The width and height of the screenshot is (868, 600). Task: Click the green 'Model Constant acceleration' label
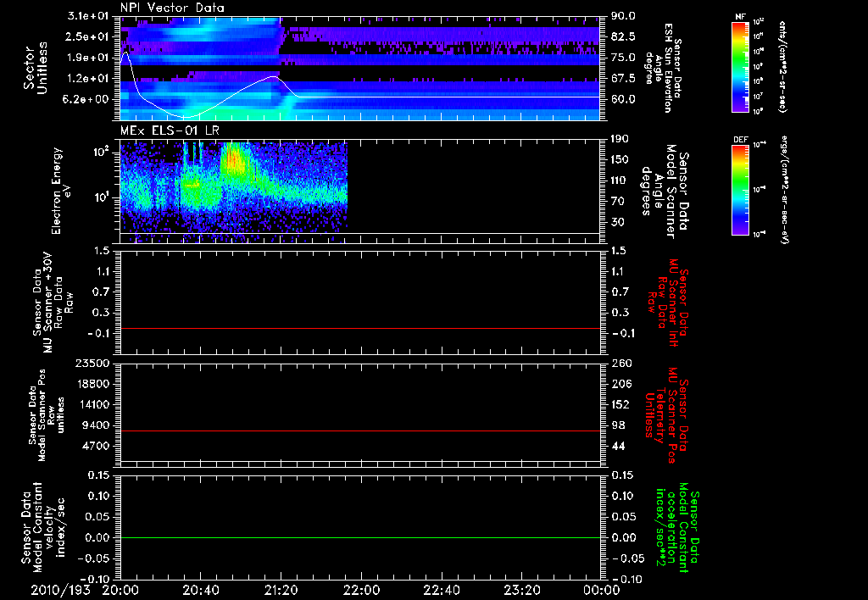pos(676,527)
